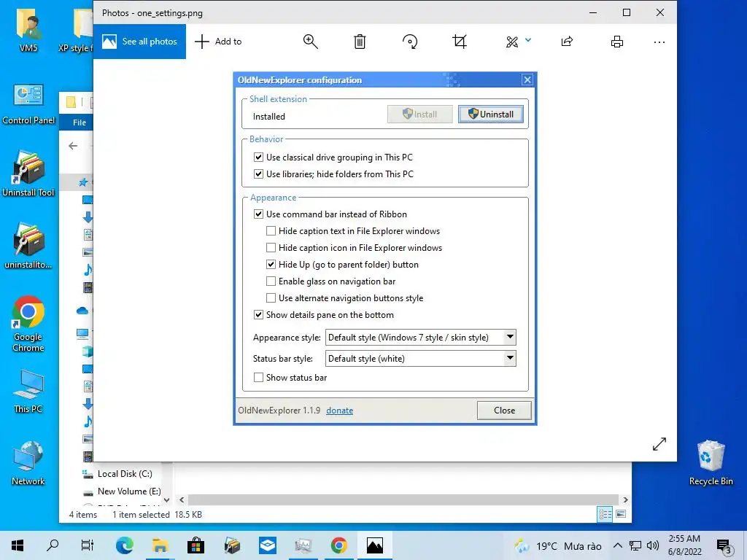
Task: Click the Uninstall shell extension button
Action: pyautogui.click(x=491, y=114)
